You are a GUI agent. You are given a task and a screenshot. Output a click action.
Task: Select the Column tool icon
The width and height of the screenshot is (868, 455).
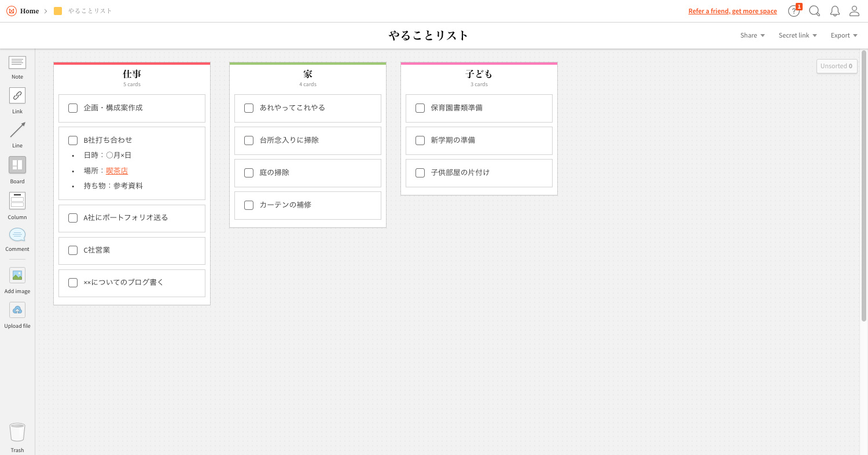[17, 201]
